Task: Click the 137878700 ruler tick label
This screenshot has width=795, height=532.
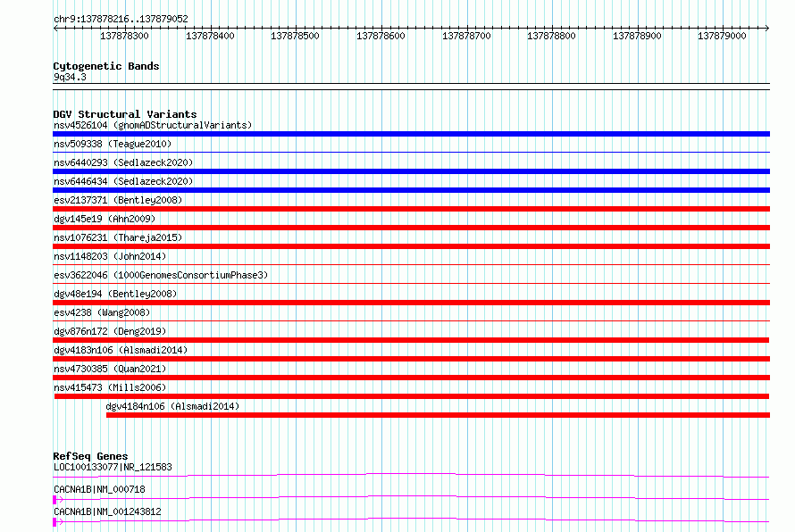Action: [x=466, y=36]
